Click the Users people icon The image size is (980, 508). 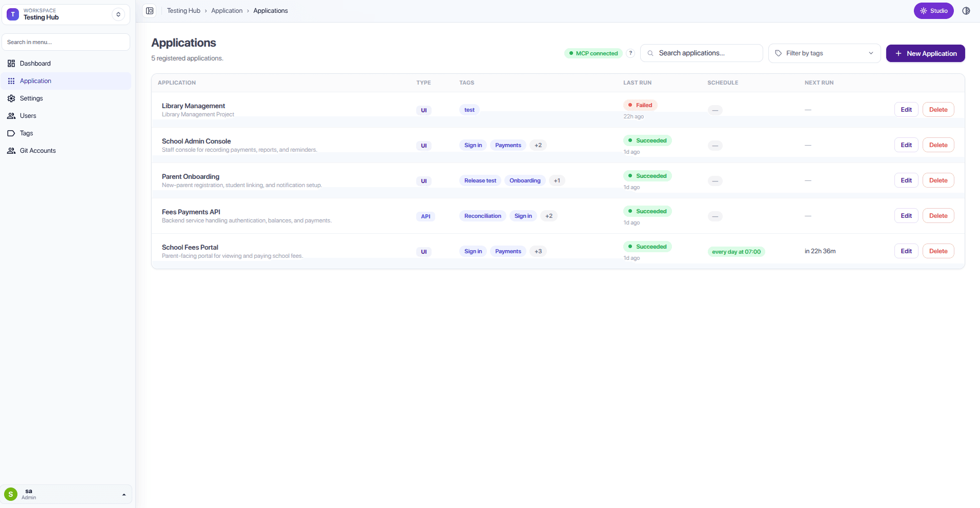click(x=11, y=116)
